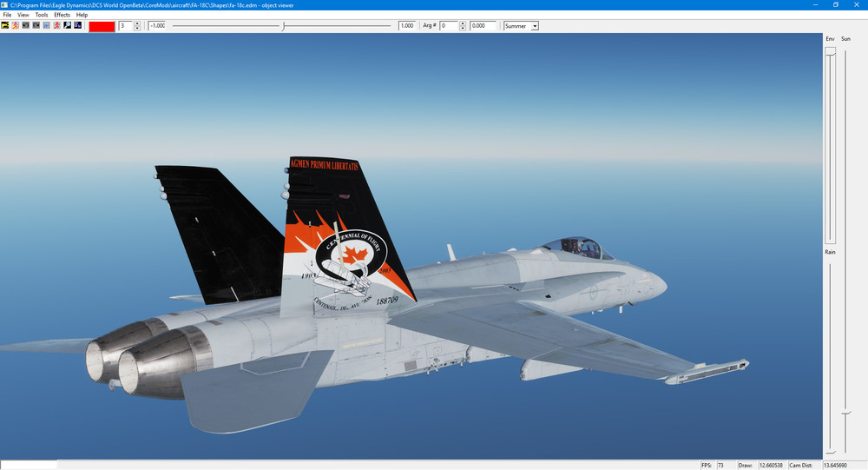Viewport: 868px width, 470px height.
Task: Increment the Arg # value with the up arrow
Action: [x=463, y=23]
